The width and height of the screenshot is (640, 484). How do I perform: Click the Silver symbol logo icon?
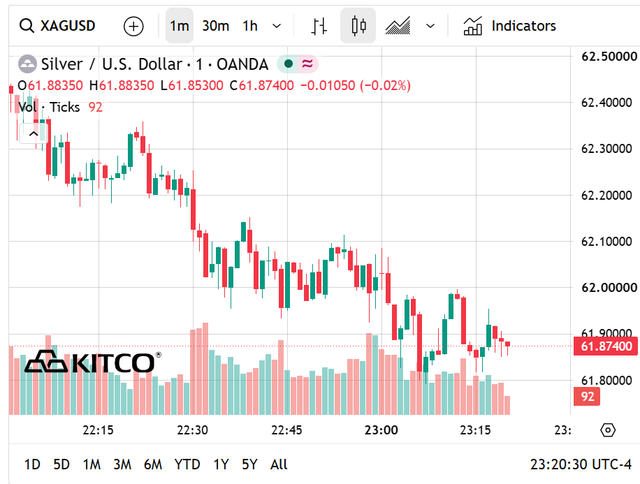27,64
